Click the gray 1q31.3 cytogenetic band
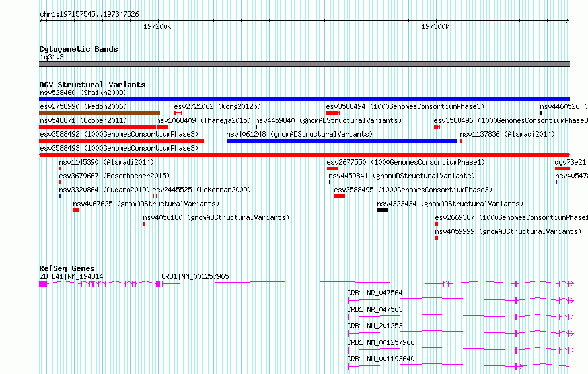 (304, 64)
